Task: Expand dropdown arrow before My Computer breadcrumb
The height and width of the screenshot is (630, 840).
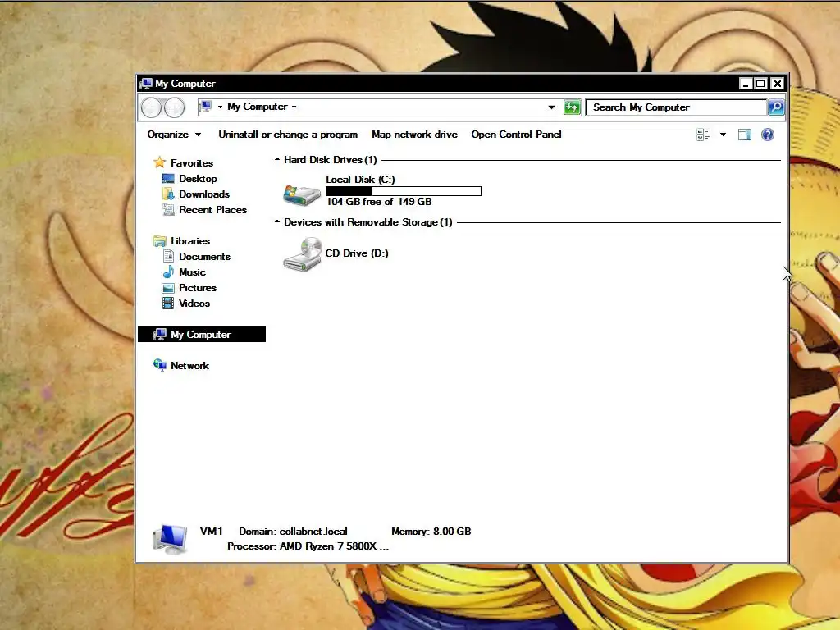Action: 220,107
